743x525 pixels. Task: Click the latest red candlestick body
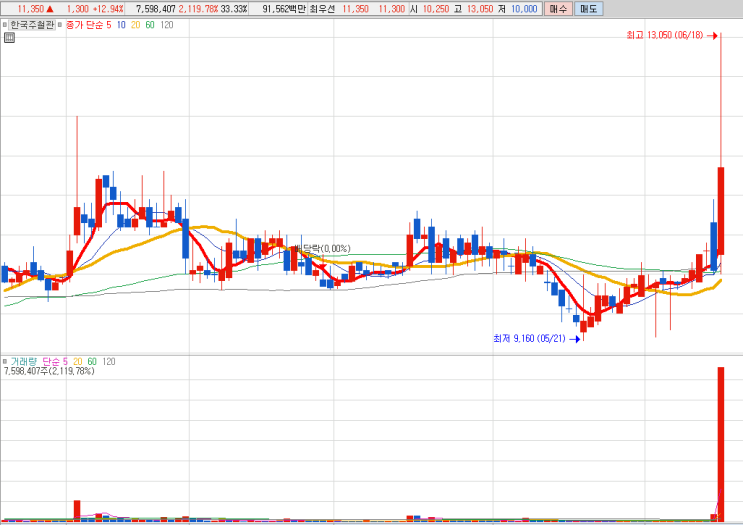pyautogui.click(x=721, y=211)
